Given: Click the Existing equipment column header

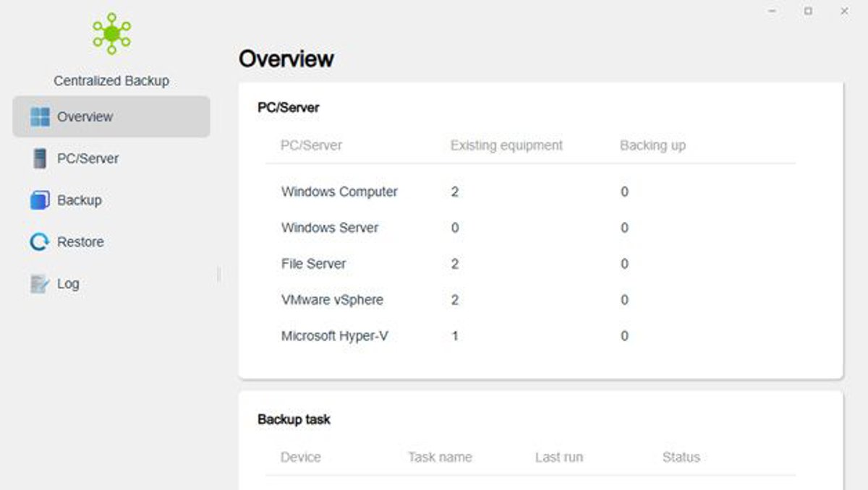Looking at the screenshot, I should click(x=506, y=145).
